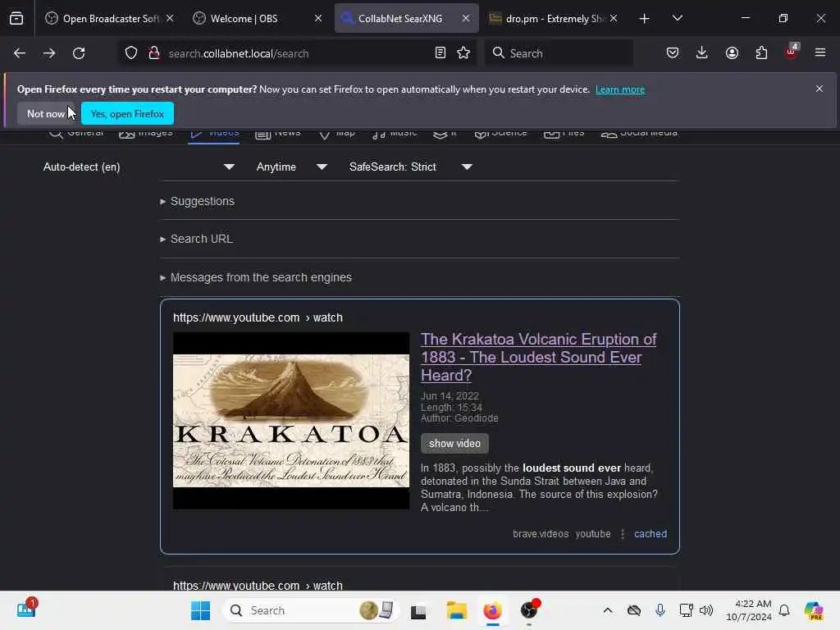Open clock showing 4:22 AM
This screenshot has height=630, width=840.
pyautogui.click(x=749, y=610)
